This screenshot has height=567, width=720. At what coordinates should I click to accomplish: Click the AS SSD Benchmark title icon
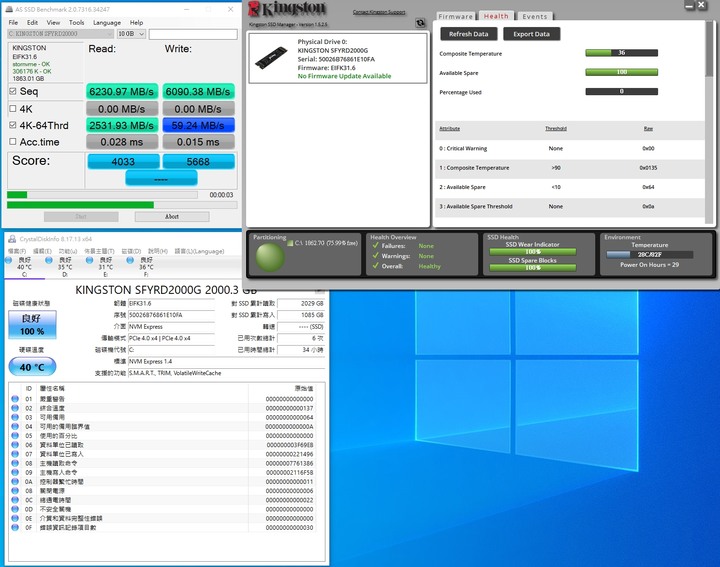[9, 9]
